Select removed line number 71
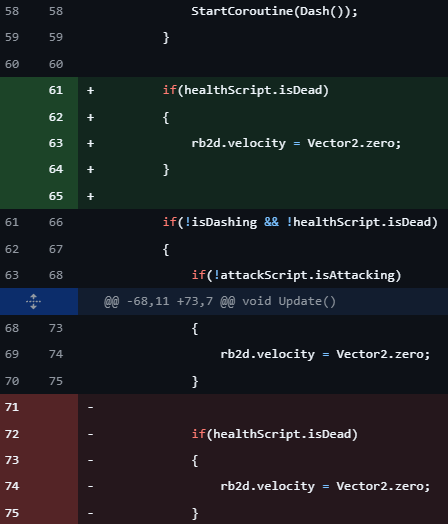Viewport: 448px width, 524px height. (12, 407)
